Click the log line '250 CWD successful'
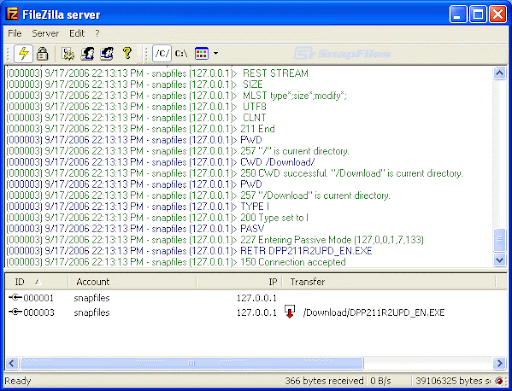The height and width of the screenshot is (391, 512). pyautogui.click(x=234, y=173)
